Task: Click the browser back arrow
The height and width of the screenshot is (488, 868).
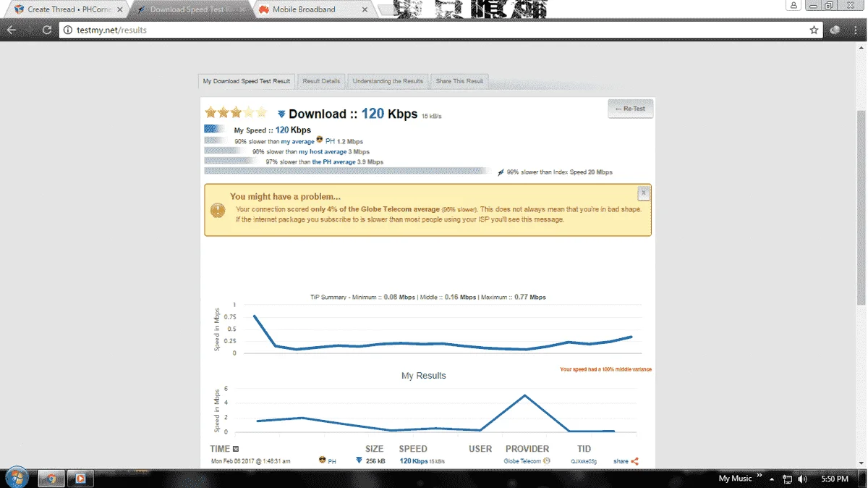Action: point(12,30)
